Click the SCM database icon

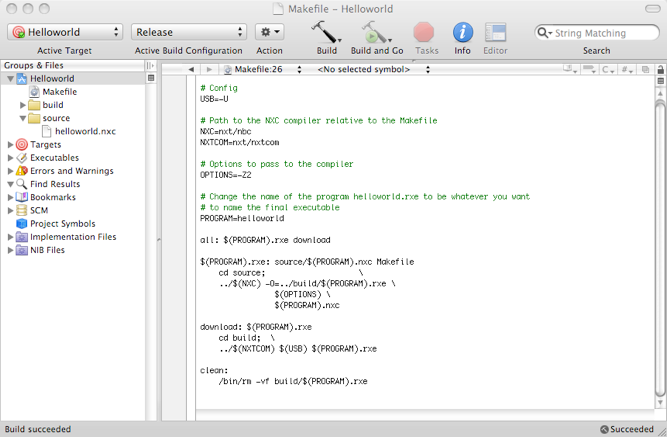[22, 211]
